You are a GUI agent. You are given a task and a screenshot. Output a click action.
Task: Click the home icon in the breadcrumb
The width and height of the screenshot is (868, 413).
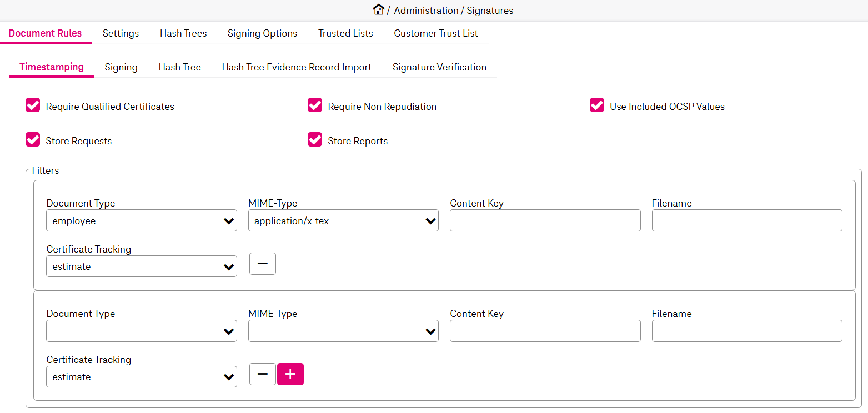379,9
